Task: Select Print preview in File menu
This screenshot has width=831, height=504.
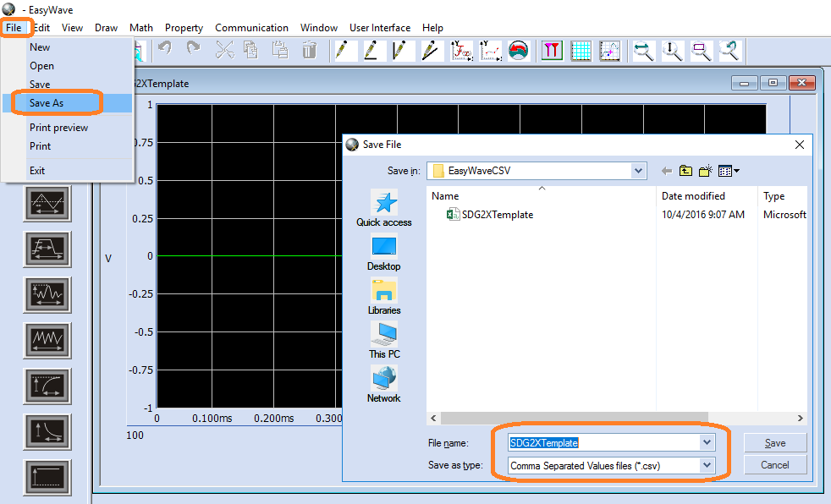Action: coord(58,128)
